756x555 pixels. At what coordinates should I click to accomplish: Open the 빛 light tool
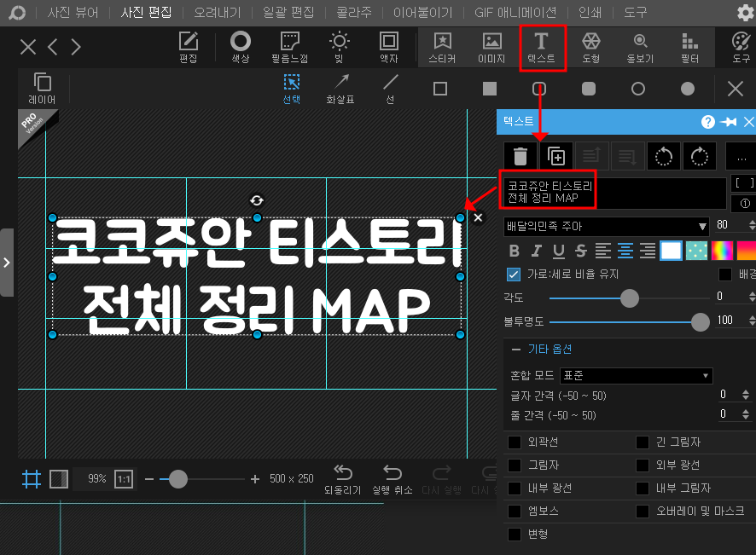tap(339, 47)
